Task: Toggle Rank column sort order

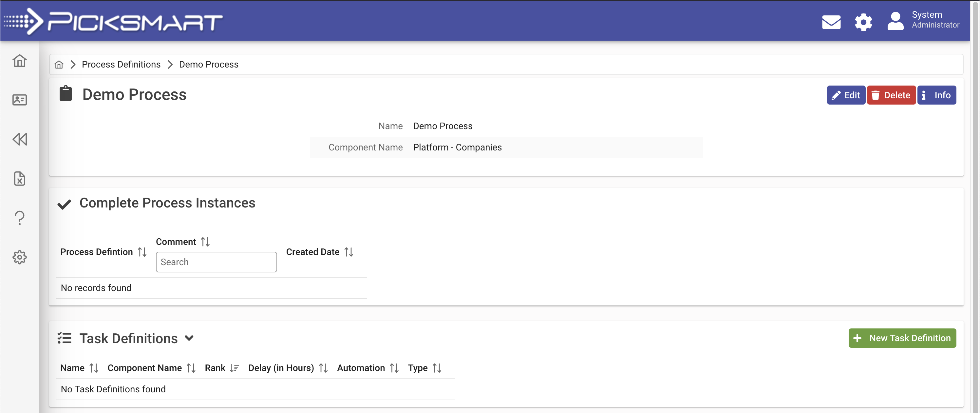Action: click(234, 368)
